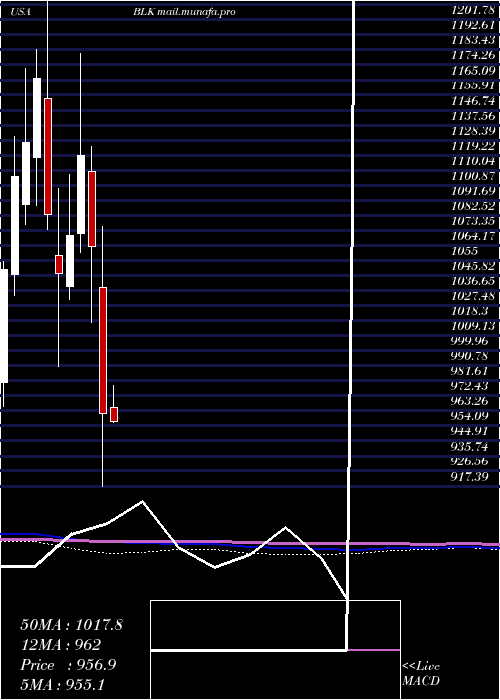Select the 1045.82 price axis label
Screen dimensions: 500x700
click(x=474, y=266)
